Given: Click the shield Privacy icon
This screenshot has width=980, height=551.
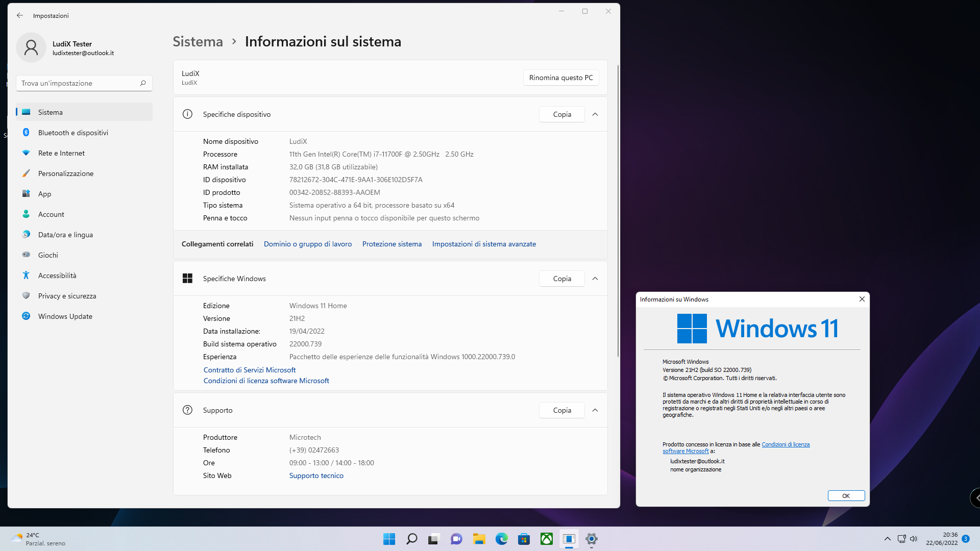Looking at the screenshot, I should (x=26, y=296).
